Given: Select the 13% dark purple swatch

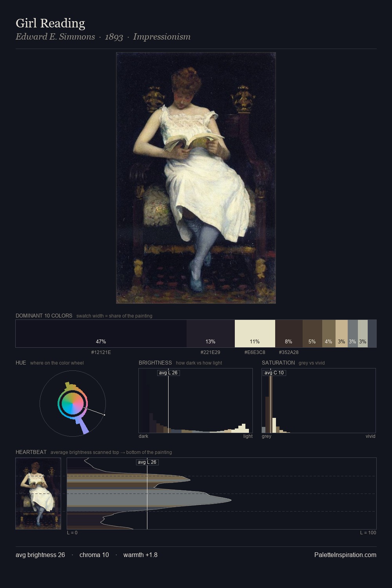Looking at the screenshot, I should point(211,334).
